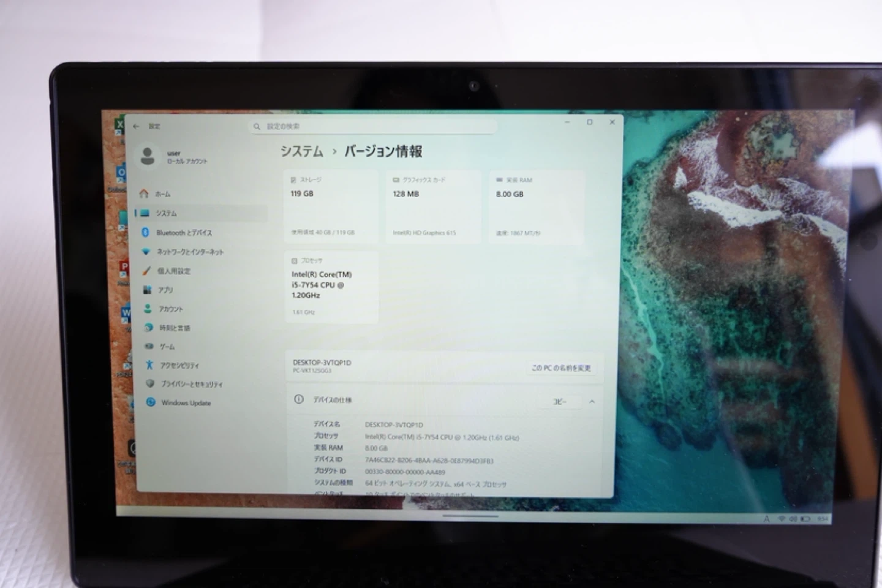Click the このPCの名前を変更 button
This screenshot has height=588, width=882.
[x=561, y=367]
